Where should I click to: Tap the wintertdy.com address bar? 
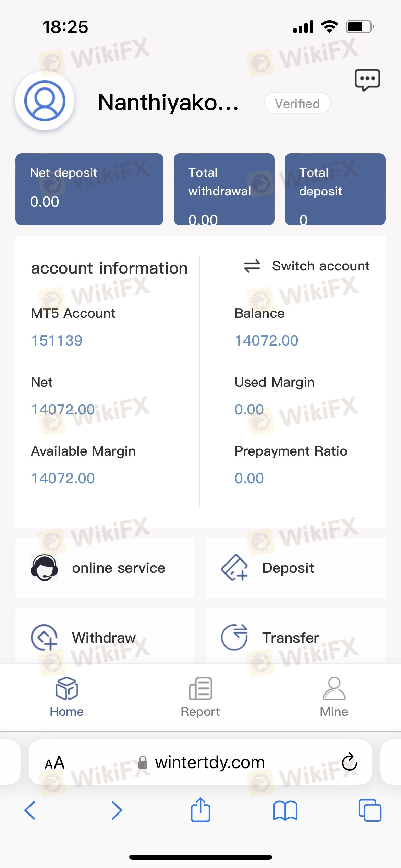[209, 762]
